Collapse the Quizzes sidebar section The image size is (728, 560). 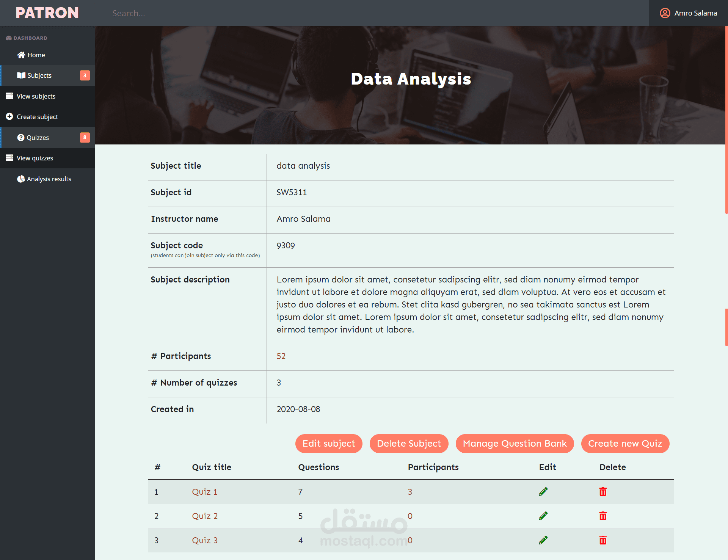point(38,138)
